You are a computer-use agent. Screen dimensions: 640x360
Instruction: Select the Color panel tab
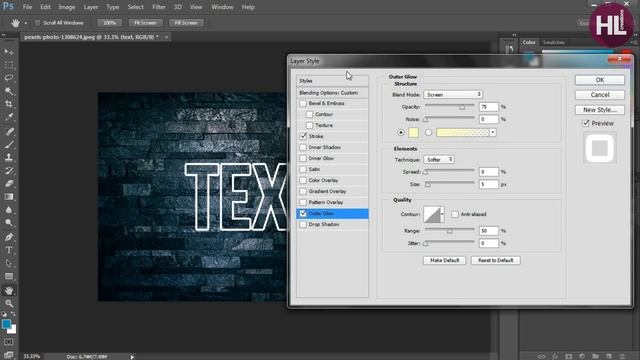529,42
